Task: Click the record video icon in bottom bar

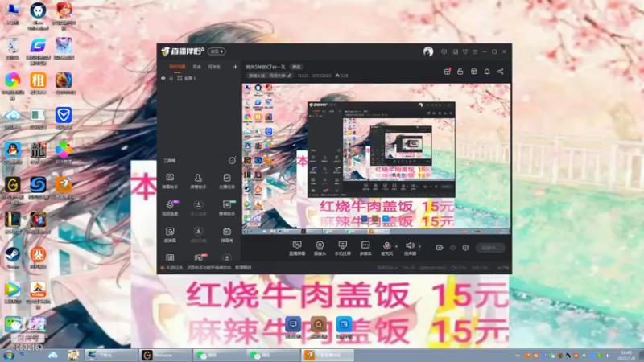Action: 439,248
